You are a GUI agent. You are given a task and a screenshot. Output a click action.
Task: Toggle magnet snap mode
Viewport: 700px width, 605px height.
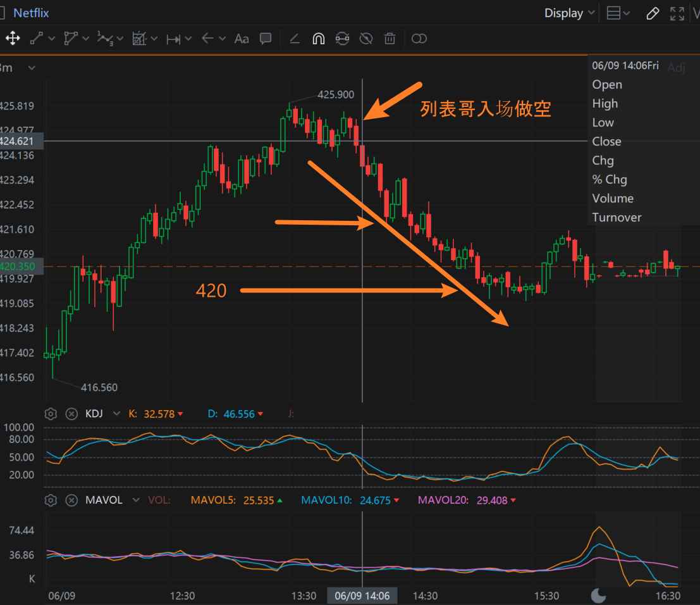[319, 39]
